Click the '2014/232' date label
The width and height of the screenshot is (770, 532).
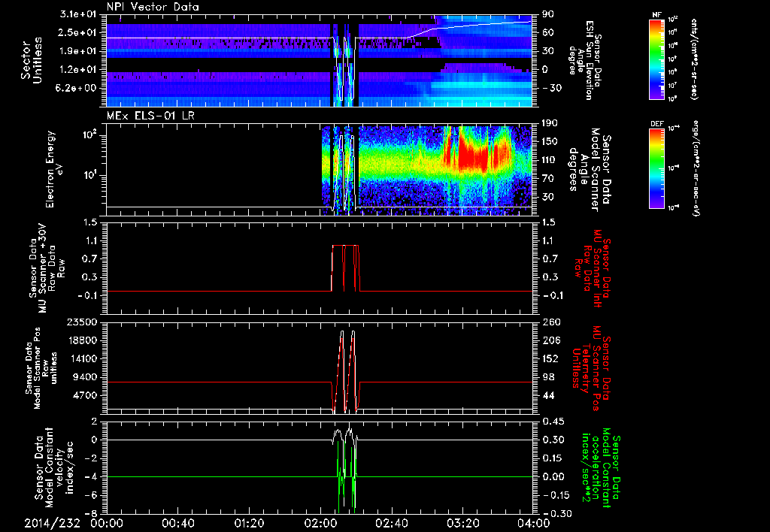[52, 524]
